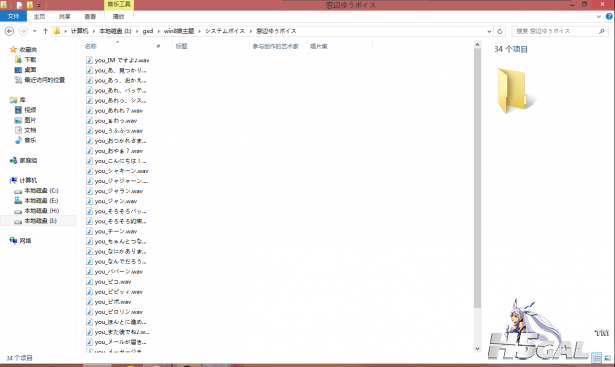Viewport: 615px width, 367px height.
Task: Select 收藏夹 in the navigation pane
Action: coord(28,49)
